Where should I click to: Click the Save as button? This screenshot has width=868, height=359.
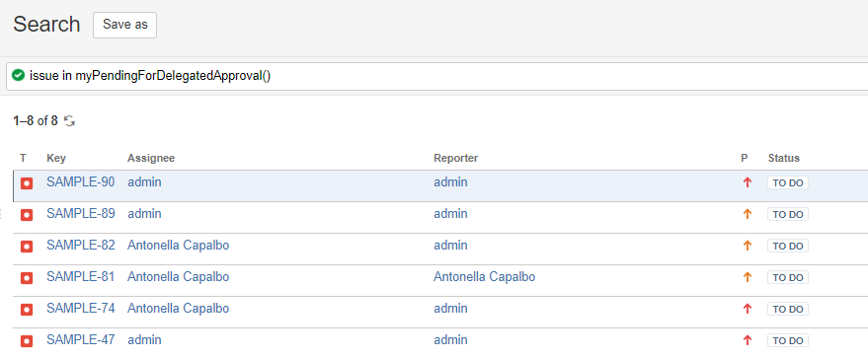(124, 26)
